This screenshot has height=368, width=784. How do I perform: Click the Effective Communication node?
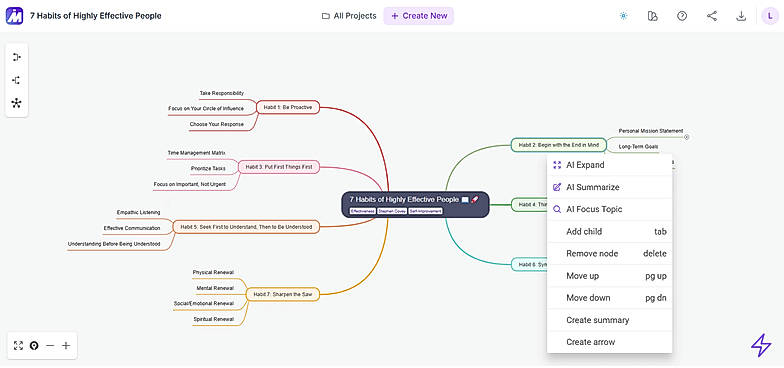coord(132,228)
